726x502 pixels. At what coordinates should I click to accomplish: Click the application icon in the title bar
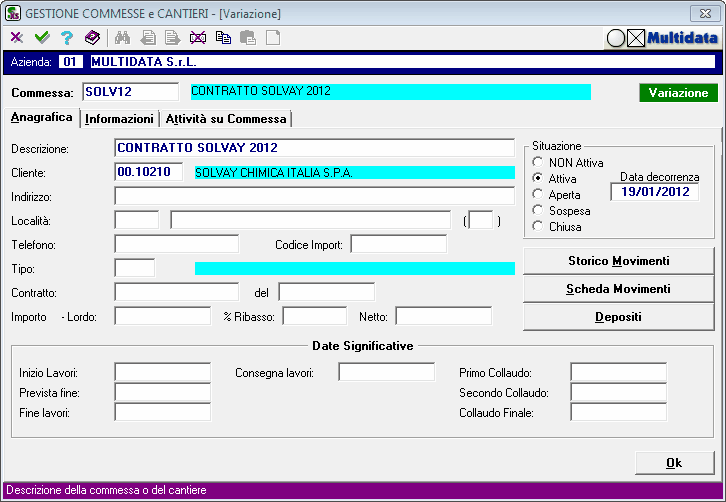point(13,13)
